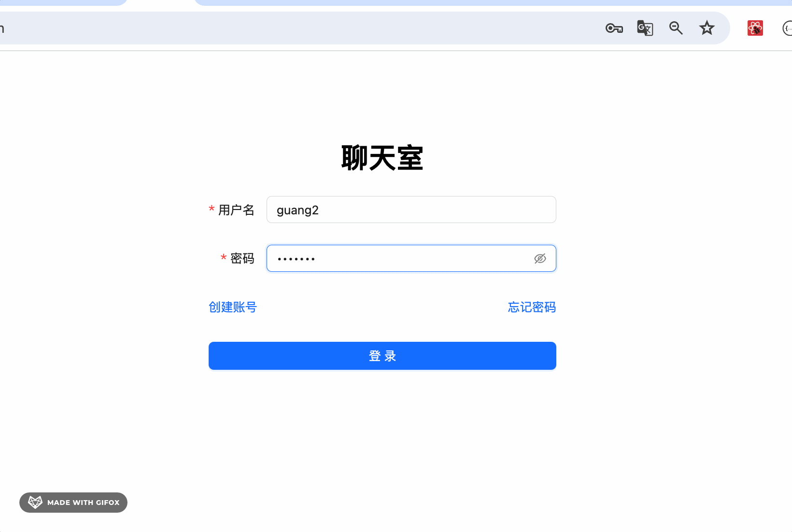The image size is (792, 532).
Task: Click the zoom magnifier icon in address bar
Action: [676, 28]
